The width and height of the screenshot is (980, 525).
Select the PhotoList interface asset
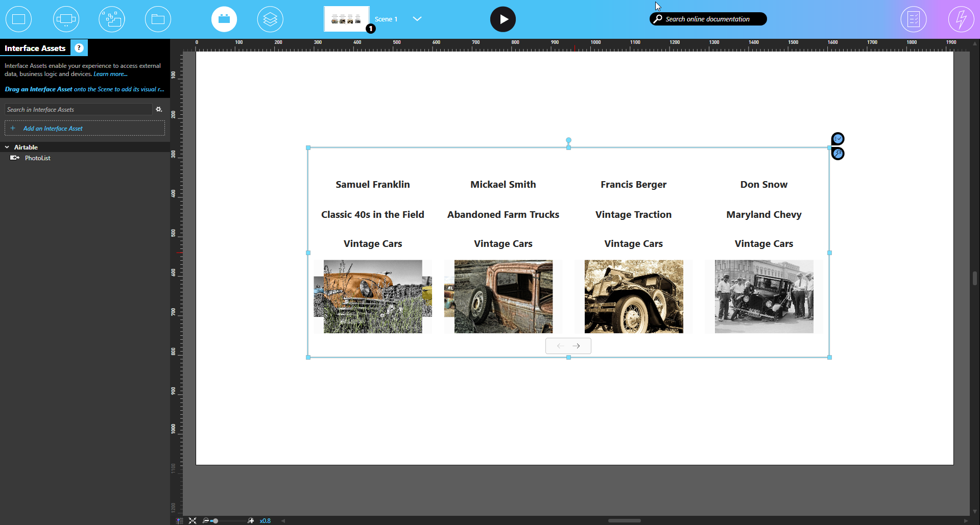click(x=37, y=158)
